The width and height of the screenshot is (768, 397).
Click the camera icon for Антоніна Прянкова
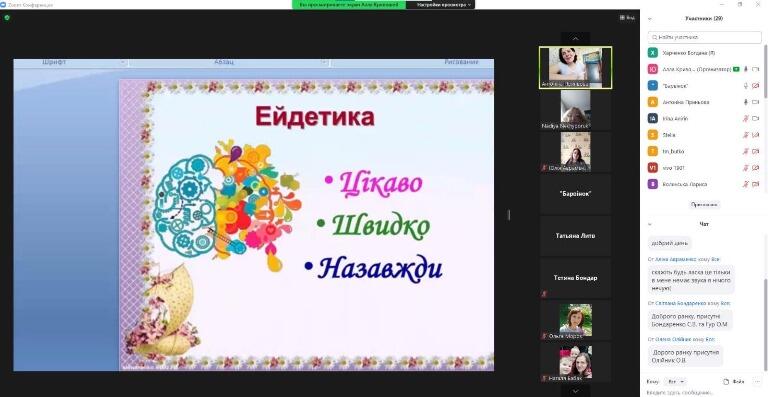pos(756,102)
